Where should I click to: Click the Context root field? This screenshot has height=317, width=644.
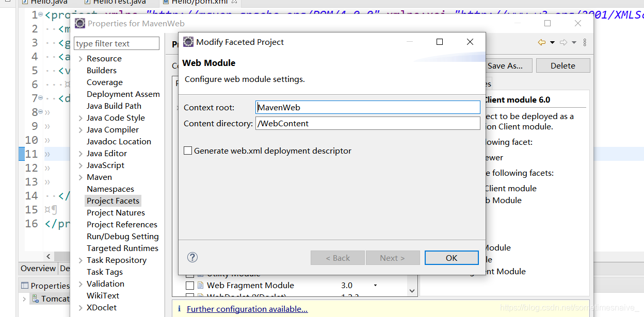pos(368,107)
